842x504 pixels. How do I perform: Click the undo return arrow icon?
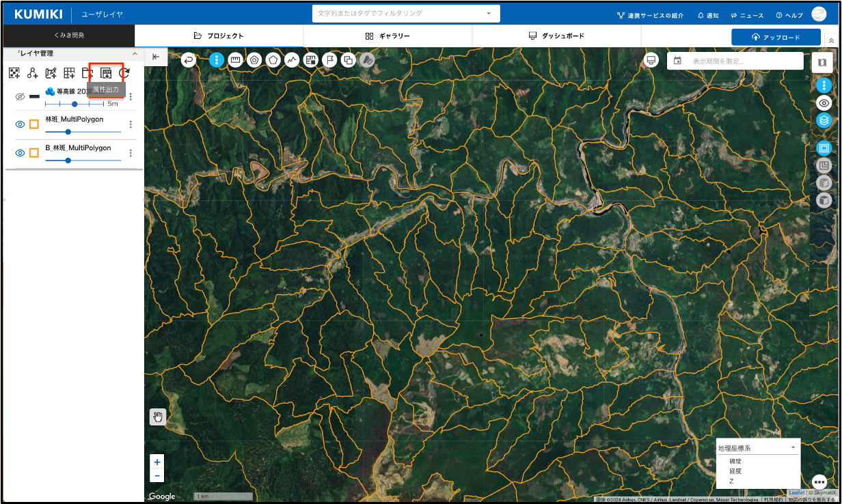(x=189, y=60)
